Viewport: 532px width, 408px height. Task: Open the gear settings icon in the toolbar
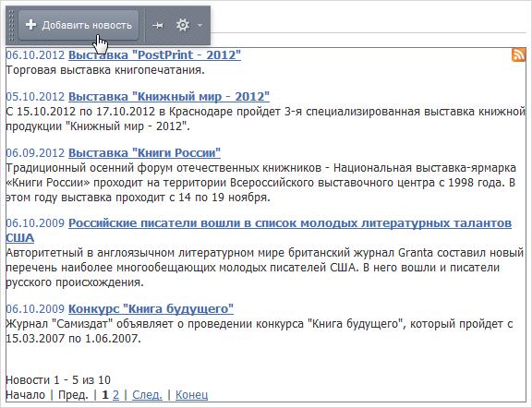click(183, 25)
